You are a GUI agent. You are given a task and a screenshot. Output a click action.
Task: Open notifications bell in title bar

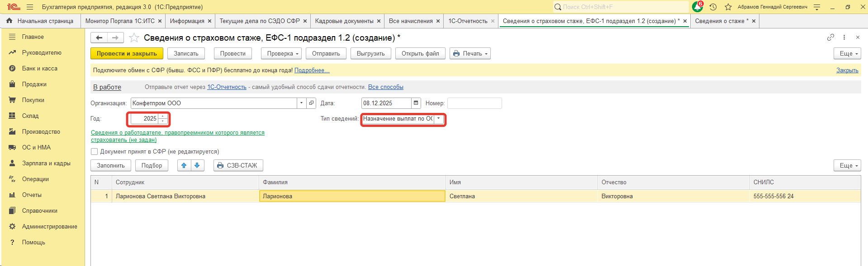697,7
